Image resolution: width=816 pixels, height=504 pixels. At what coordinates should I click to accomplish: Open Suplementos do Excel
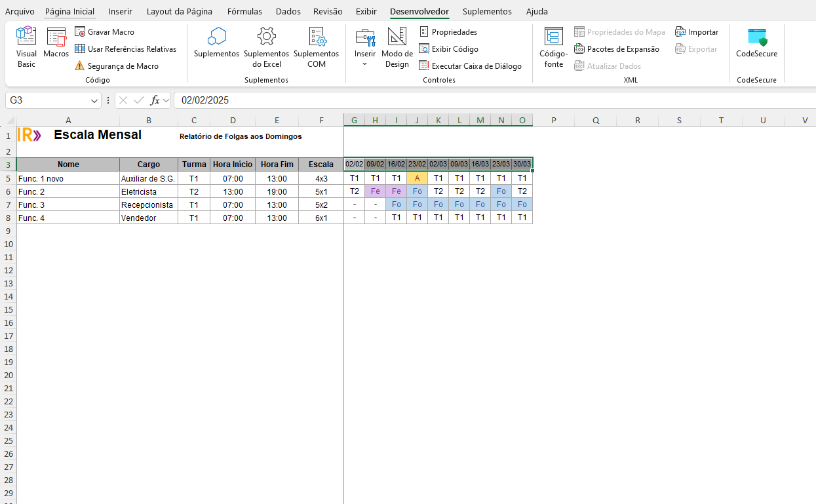click(266, 47)
